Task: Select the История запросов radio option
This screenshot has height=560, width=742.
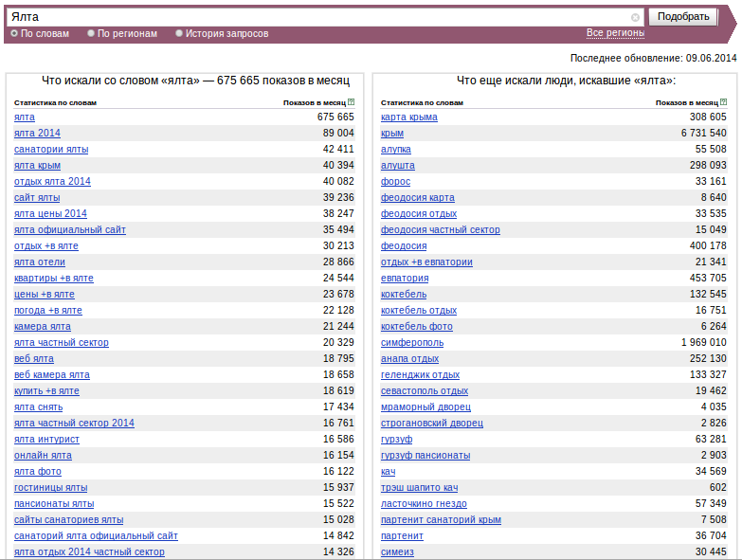Action: (x=179, y=33)
